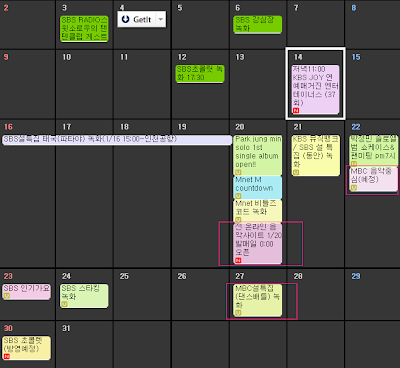The width and height of the screenshot is (400, 368).
Task: Click the U icon in Park jung min album event
Action: 238,172
